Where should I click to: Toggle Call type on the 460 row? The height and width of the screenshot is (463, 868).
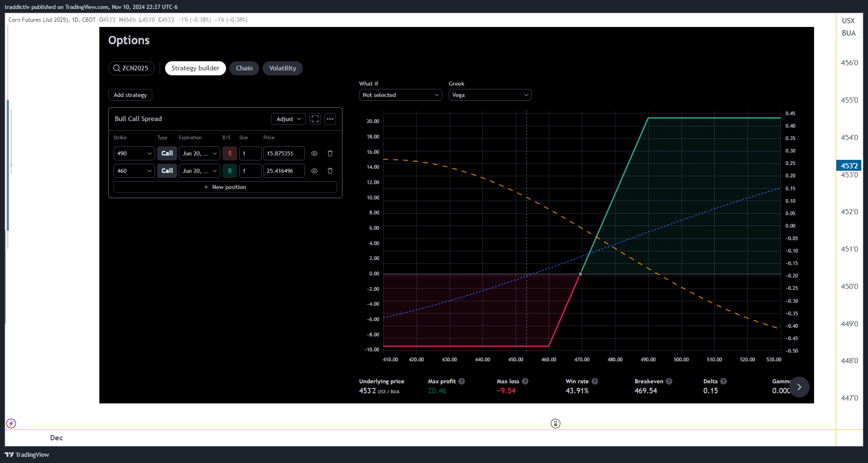click(x=167, y=171)
